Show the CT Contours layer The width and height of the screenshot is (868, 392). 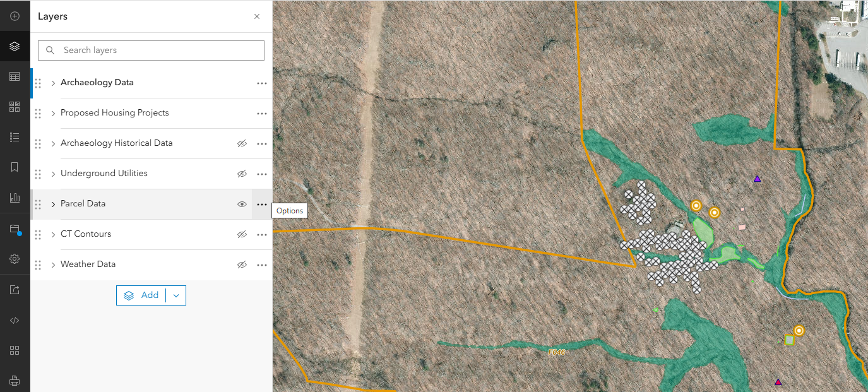pos(242,234)
